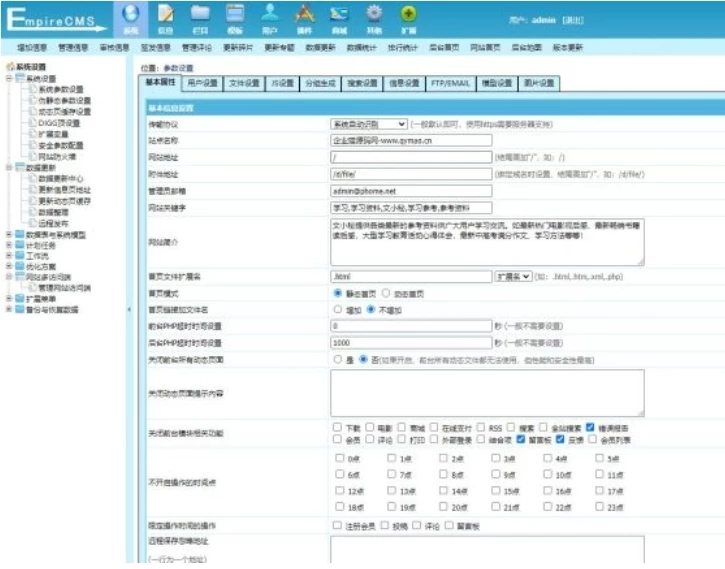
Task: Open the green 扩展 icon in header
Action: (x=408, y=17)
